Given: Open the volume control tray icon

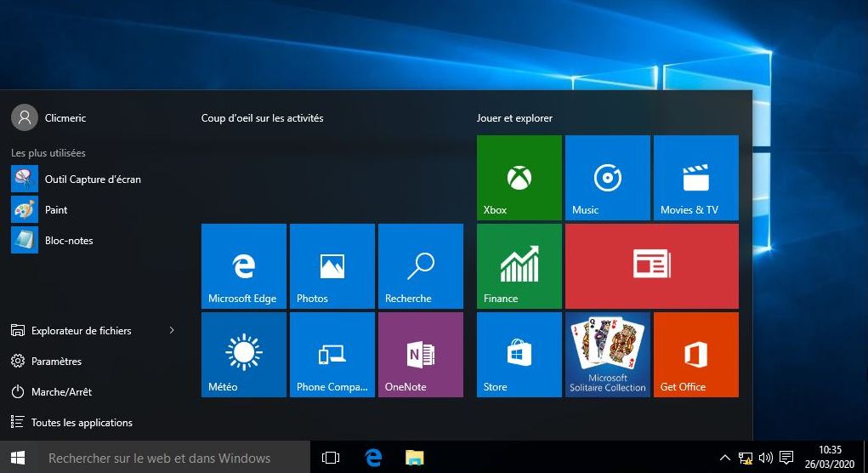Looking at the screenshot, I should pyautogui.click(x=766, y=458).
